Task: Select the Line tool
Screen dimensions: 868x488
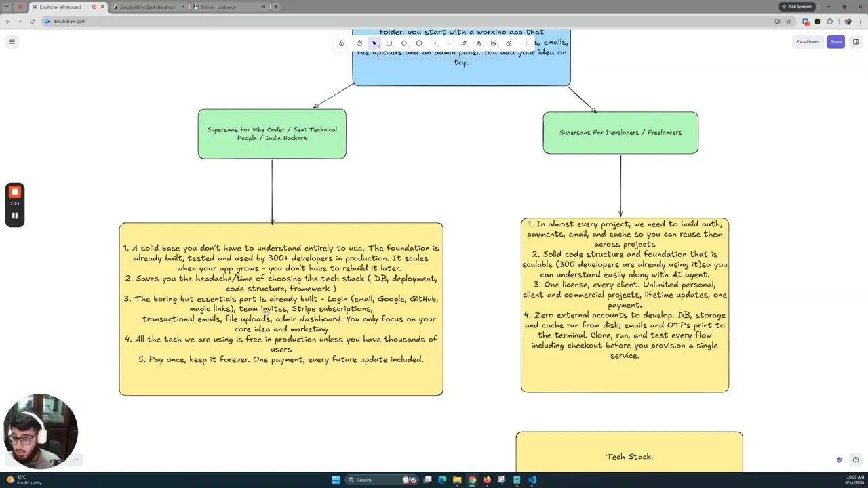Action: click(x=449, y=43)
